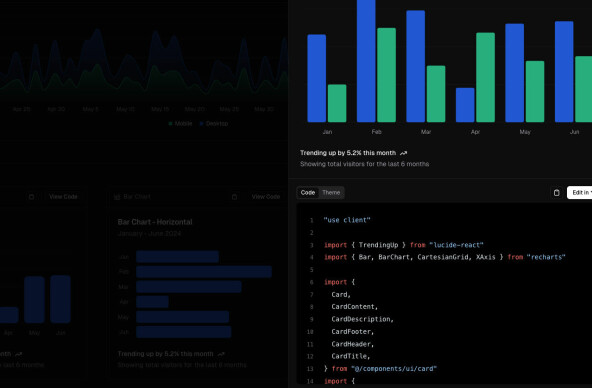The width and height of the screenshot is (592, 388).
Task: Click the blue January bar in the chart
Action: [317, 79]
